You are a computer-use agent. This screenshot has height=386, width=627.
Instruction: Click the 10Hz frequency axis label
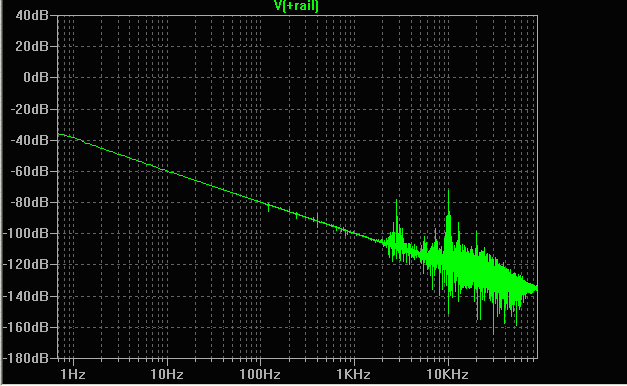pyautogui.click(x=167, y=374)
